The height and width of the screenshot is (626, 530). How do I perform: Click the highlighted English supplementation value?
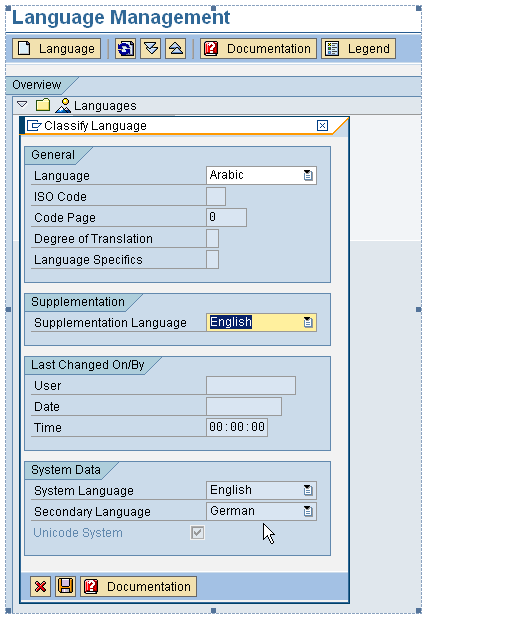click(x=231, y=322)
